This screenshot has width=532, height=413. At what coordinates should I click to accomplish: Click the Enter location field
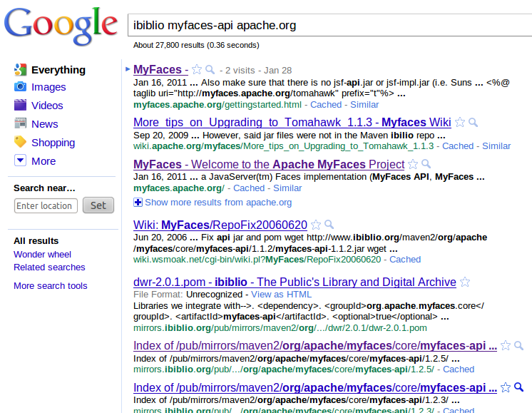[46, 205]
